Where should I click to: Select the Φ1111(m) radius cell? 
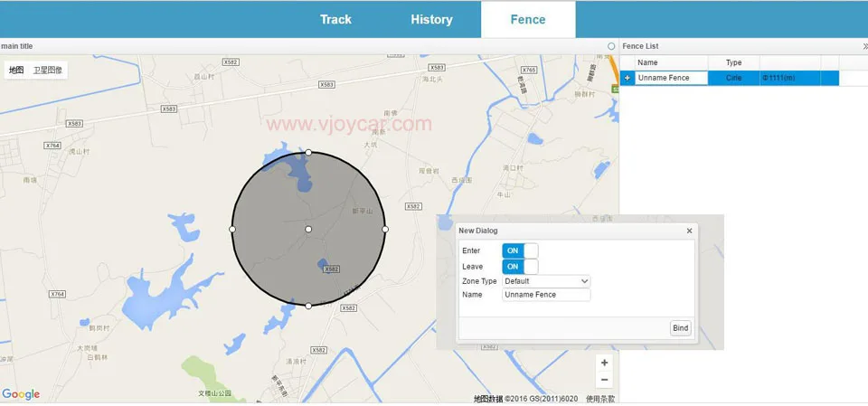[790, 78]
